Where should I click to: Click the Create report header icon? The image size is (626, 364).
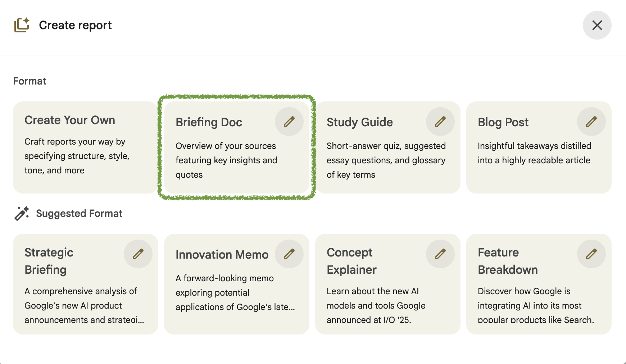[x=22, y=25]
